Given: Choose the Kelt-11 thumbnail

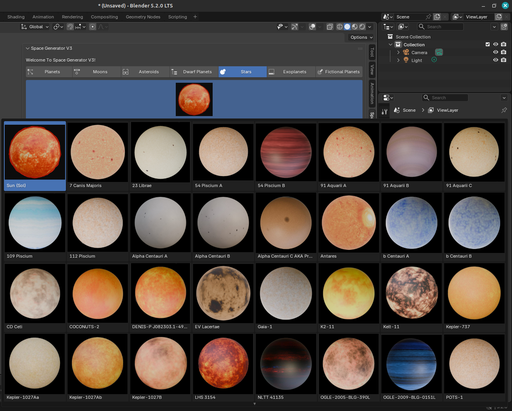Looking at the screenshot, I should point(411,297).
